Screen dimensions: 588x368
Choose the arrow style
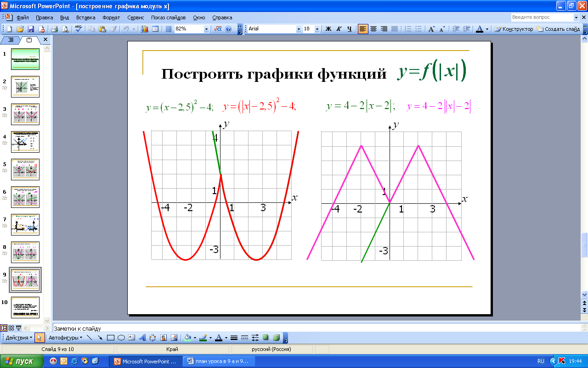(x=255, y=338)
